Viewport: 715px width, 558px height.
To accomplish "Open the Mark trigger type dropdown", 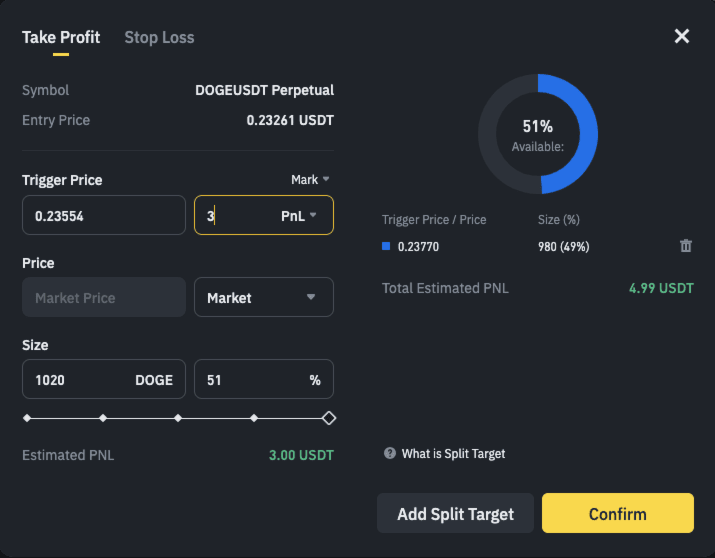I will 310,180.
